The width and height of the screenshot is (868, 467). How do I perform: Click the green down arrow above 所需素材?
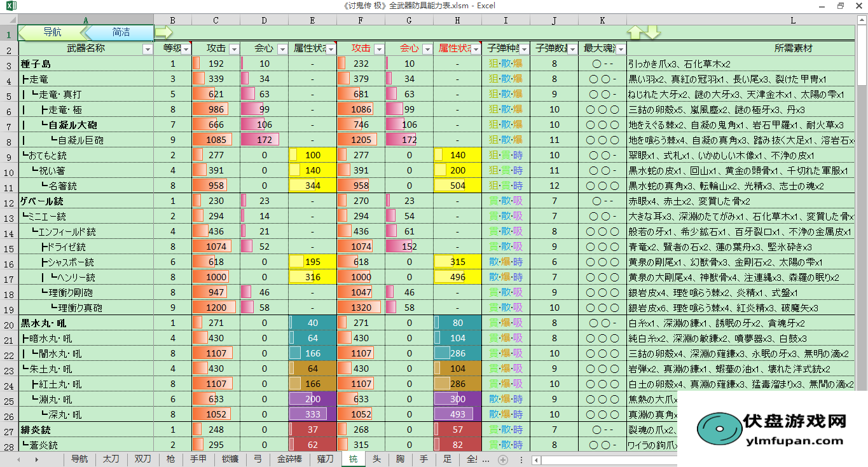tap(653, 32)
